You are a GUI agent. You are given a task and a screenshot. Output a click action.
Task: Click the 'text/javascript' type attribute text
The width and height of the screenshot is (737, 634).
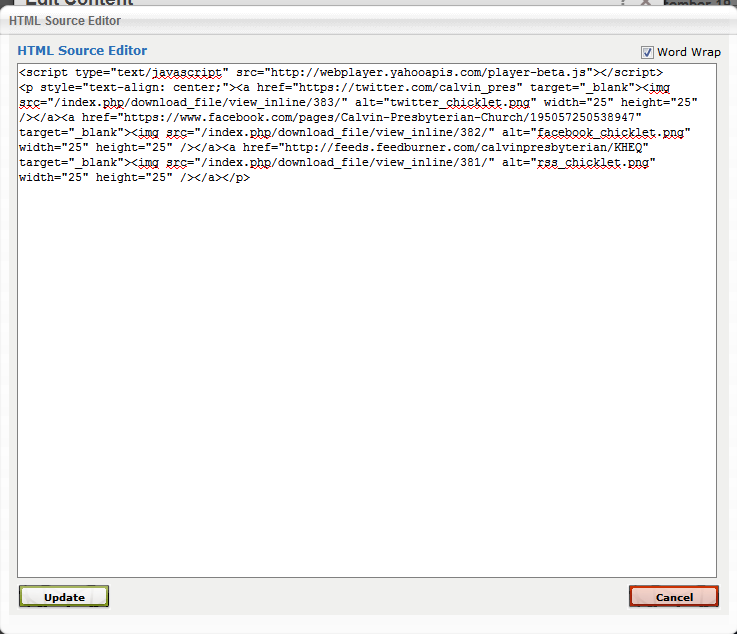[169, 72]
